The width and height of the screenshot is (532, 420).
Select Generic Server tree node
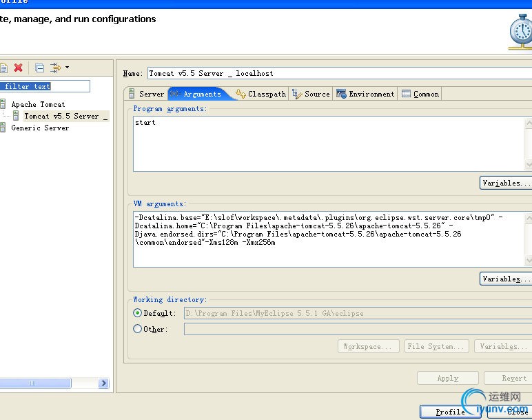(x=40, y=128)
